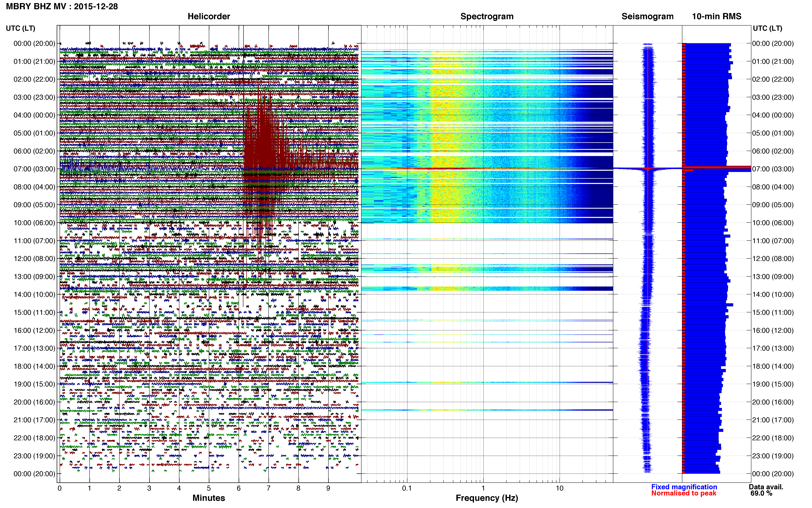Click the 'Frequency (Hz)' x-axis label
The height and width of the screenshot is (508, 812).
tap(487, 498)
